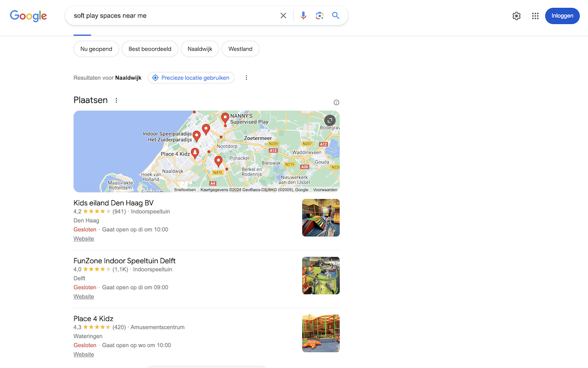Select Indoor Speelparadijs Het Zuiderparadijs map pin

196,136
